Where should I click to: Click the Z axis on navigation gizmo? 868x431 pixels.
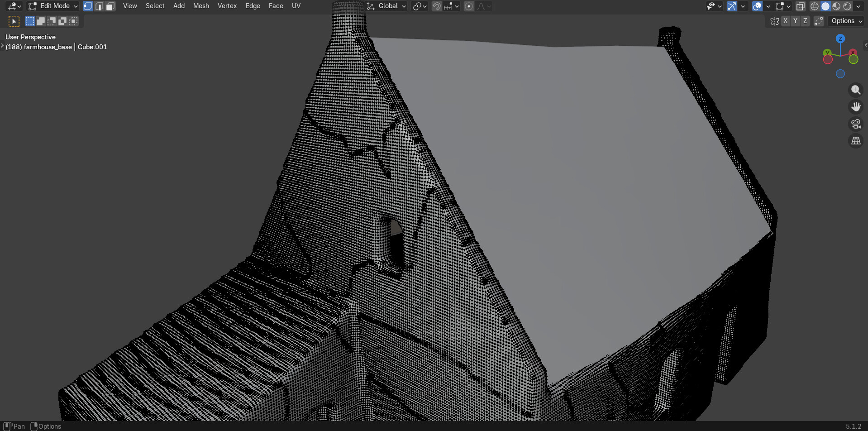point(840,39)
